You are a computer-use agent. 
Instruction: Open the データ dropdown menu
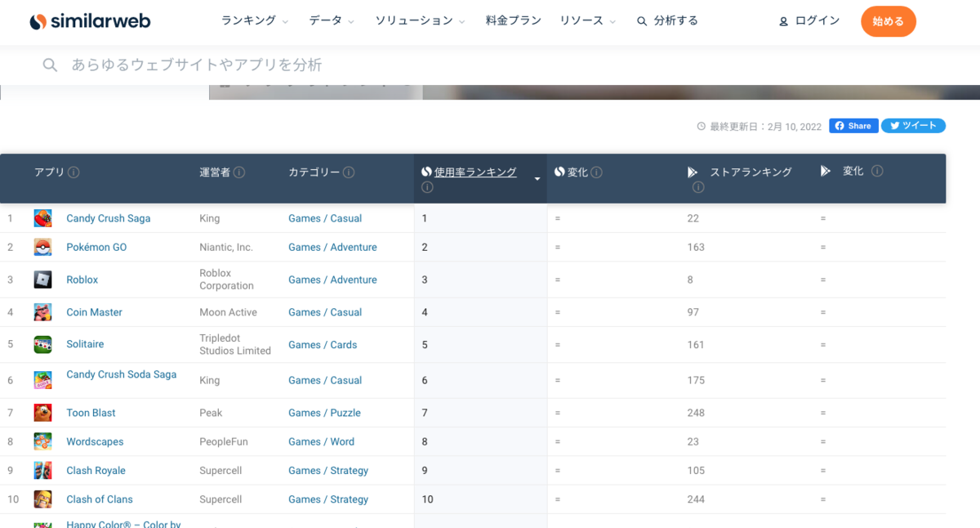click(331, 20)
